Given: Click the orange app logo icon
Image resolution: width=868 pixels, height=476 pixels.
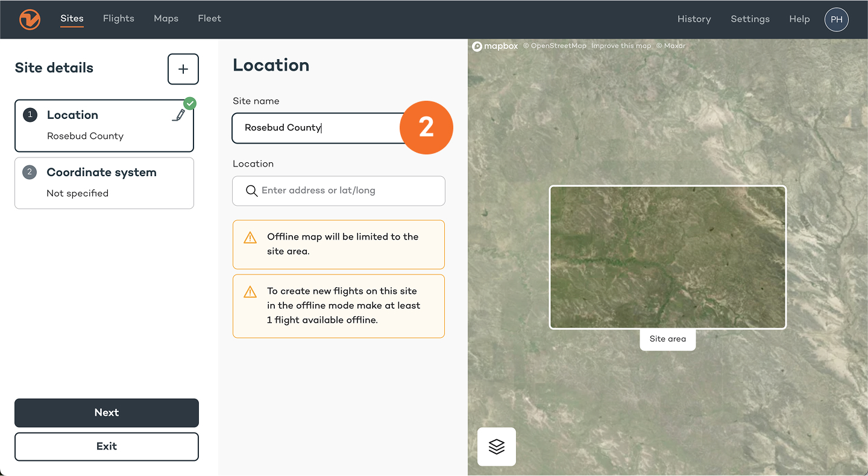Looking at the screenshot, I should [x=30, y=19].
